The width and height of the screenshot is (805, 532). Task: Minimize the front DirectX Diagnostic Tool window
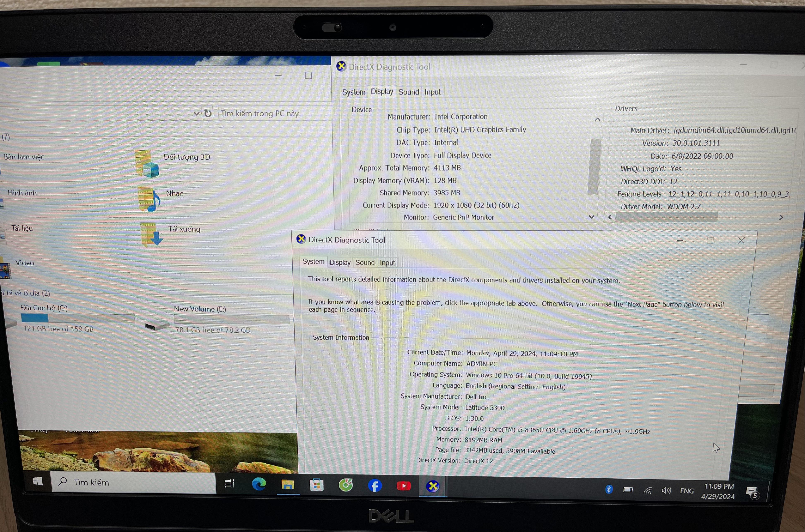tap(680, 240)
